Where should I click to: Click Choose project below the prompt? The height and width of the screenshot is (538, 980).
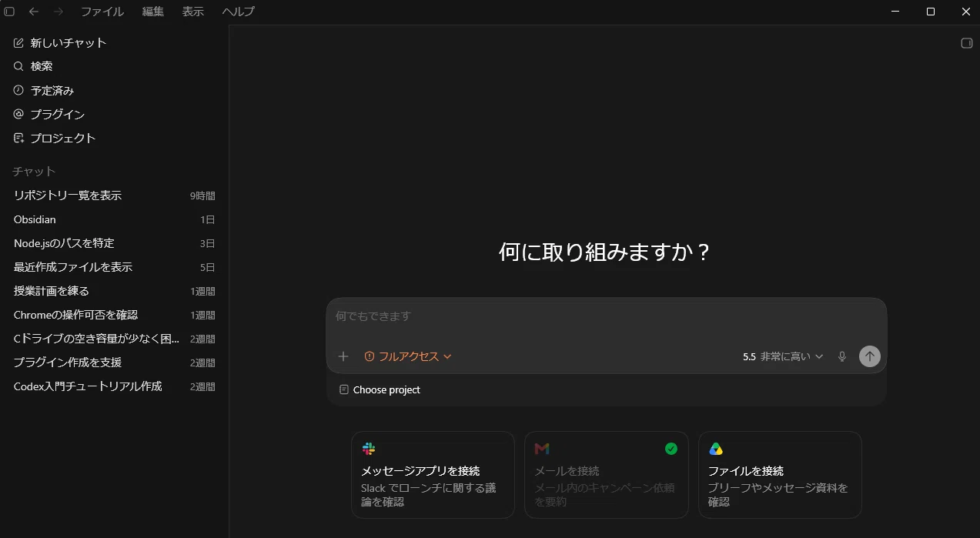tap(380, 390)
